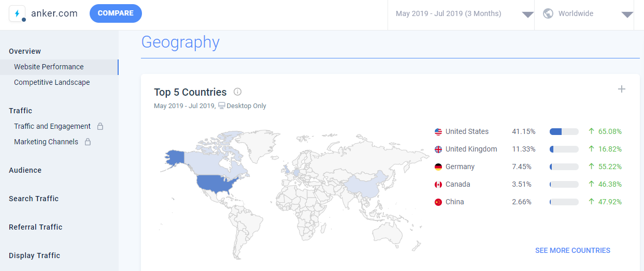The width and height of the screenshot is (644, 271).
Task: Open the Search Traffic section
Action: 34,199
